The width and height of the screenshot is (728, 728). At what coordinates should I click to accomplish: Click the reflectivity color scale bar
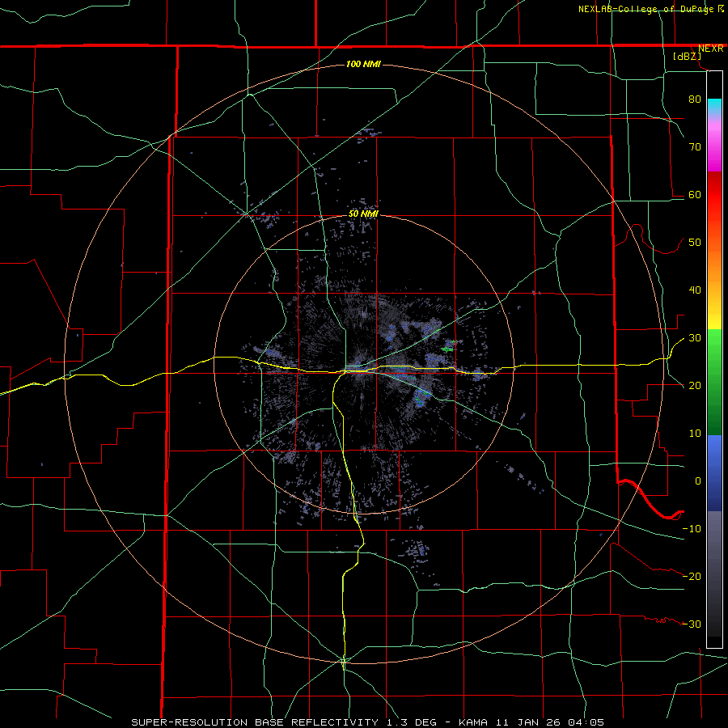pos(714,359)
